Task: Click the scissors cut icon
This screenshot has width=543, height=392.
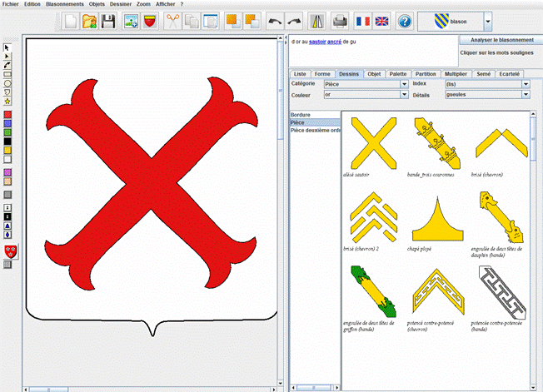Action: [172, 21]
